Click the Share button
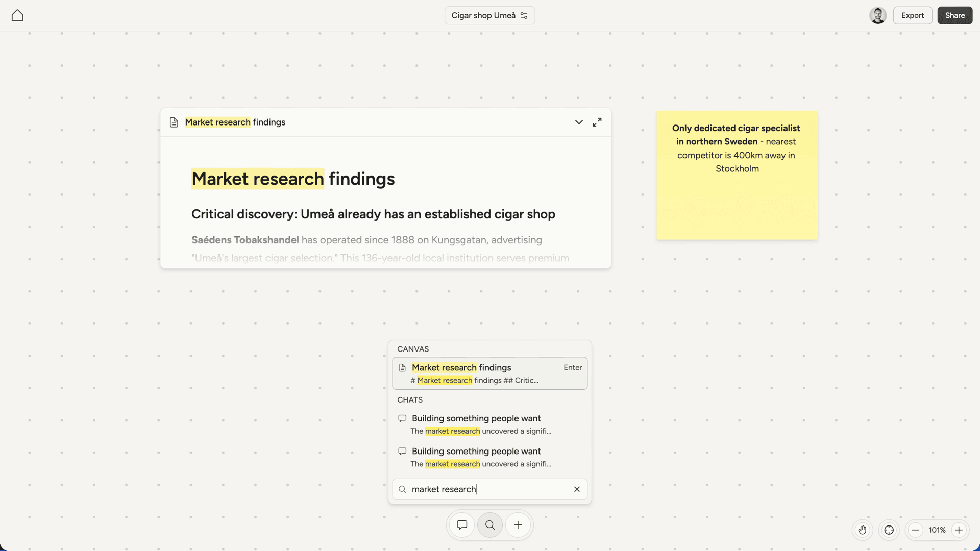This screenshot has height=551, width=980. tap(954, 15)
